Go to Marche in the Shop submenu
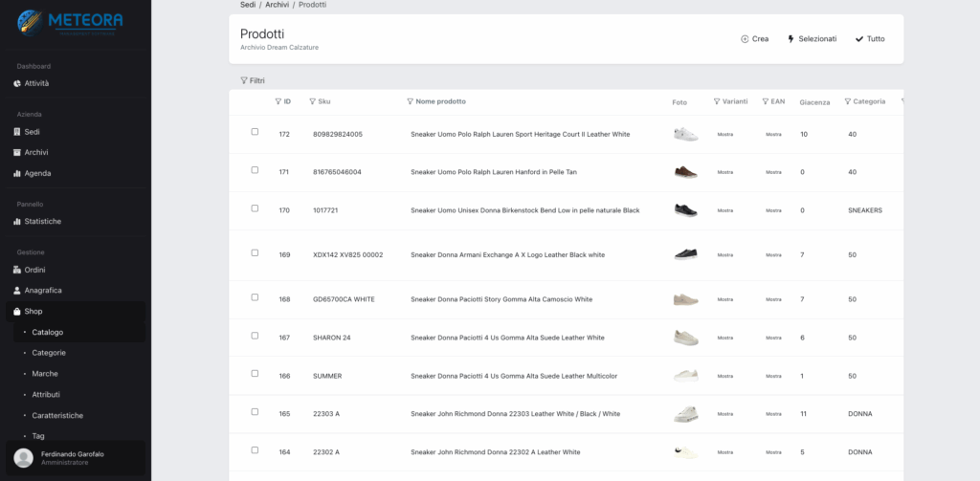Viewport: 980px width, 481px height. click(45, 374)
